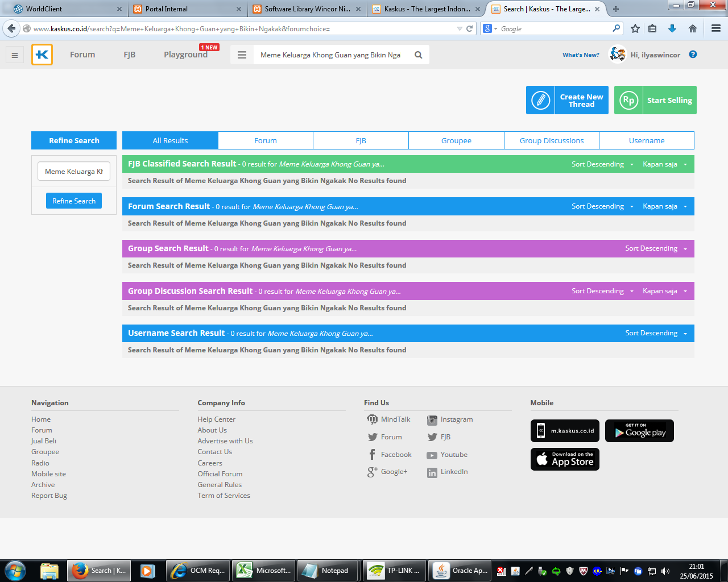Open Windows Start button

(x=15, y=571)
